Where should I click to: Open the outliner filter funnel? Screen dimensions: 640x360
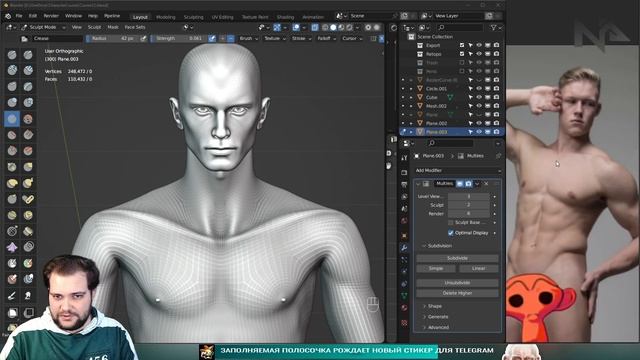(493, 27)
